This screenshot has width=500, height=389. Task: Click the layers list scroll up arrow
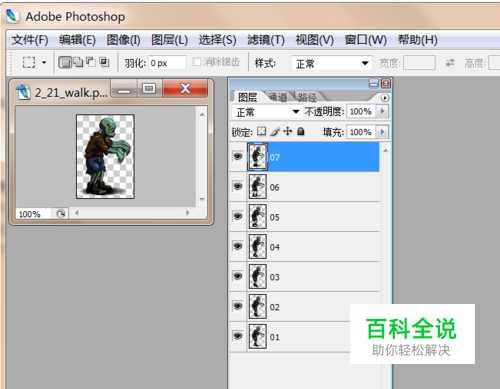tap(386, 151)
